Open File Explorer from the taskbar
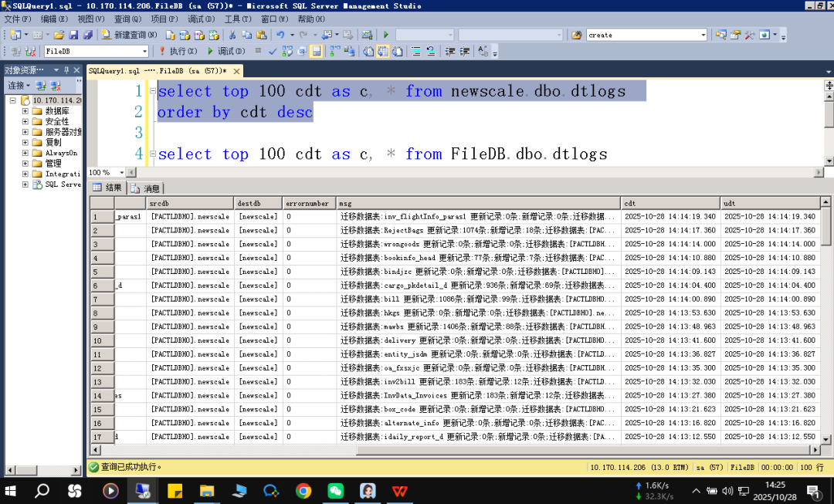 pyautogui.click(x=206, y=491)
